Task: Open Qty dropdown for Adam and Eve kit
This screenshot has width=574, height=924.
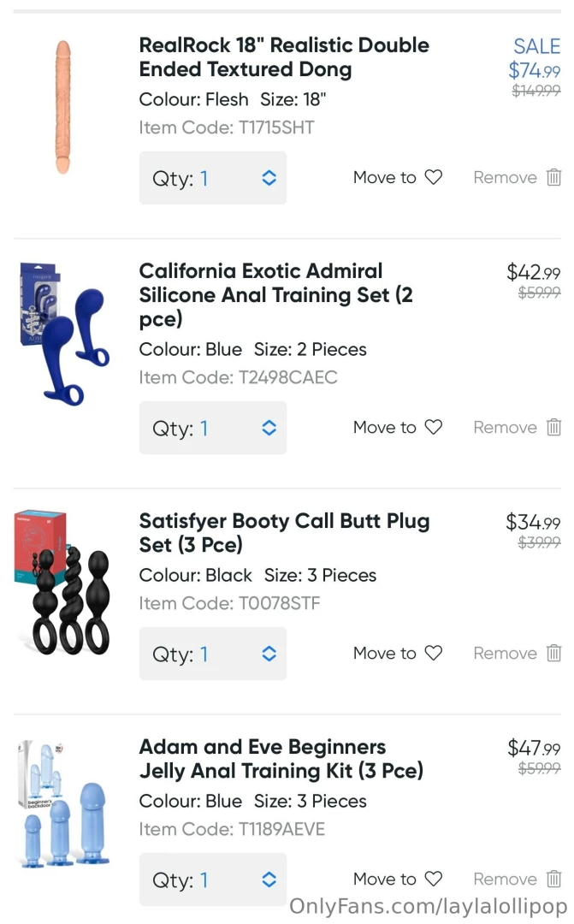Action: point(213,880)
